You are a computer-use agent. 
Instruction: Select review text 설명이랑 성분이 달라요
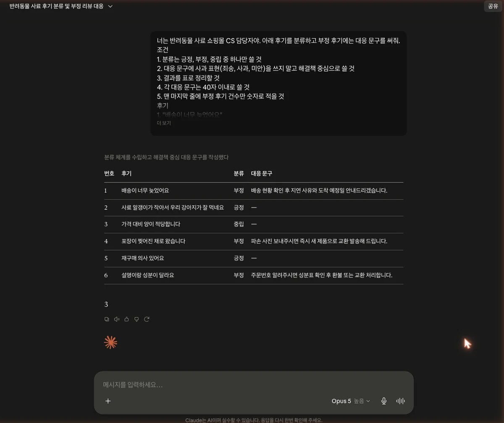(x=148, y=275)
